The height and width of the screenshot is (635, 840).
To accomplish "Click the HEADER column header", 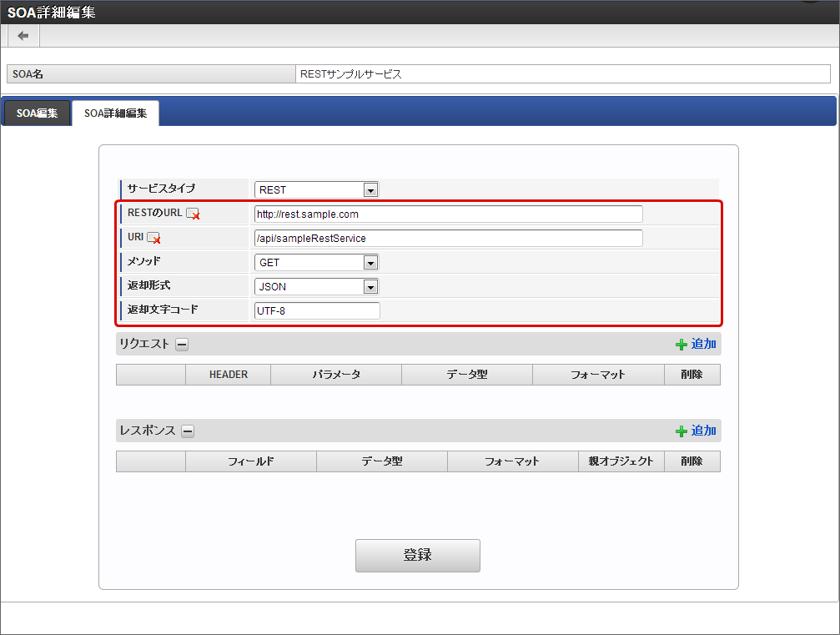I will tap(229, 375).
